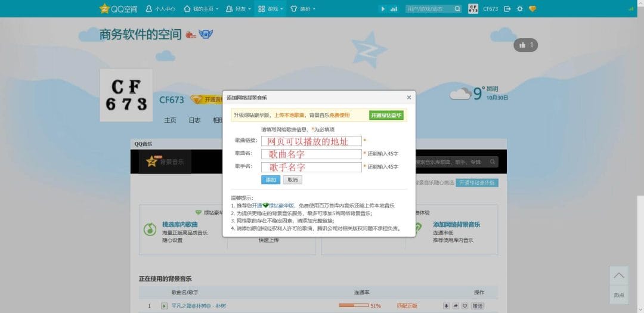Expand the 我的主页 dropdown menu
This screenshot has width=644, height=313.
(201, 8)
